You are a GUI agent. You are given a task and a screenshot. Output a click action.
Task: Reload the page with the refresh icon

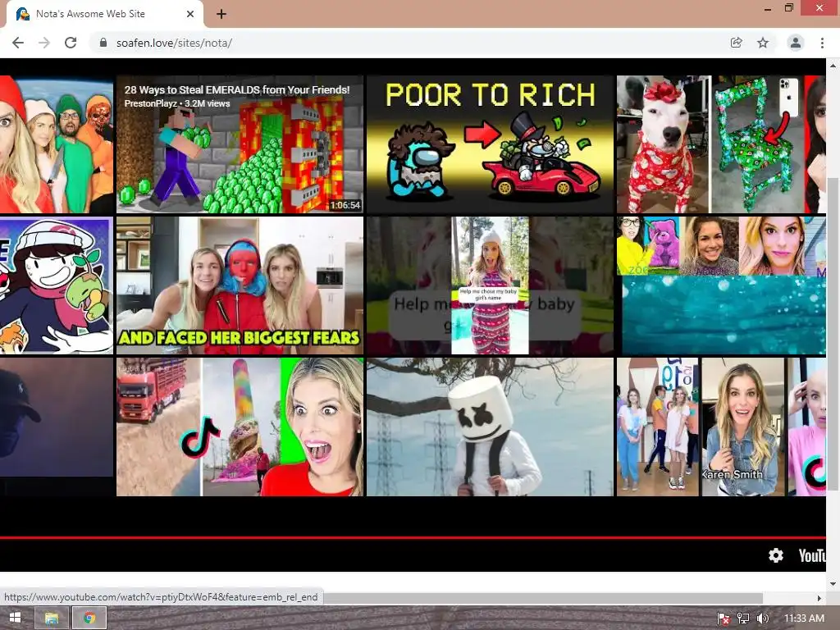click(x=71, y=43)
